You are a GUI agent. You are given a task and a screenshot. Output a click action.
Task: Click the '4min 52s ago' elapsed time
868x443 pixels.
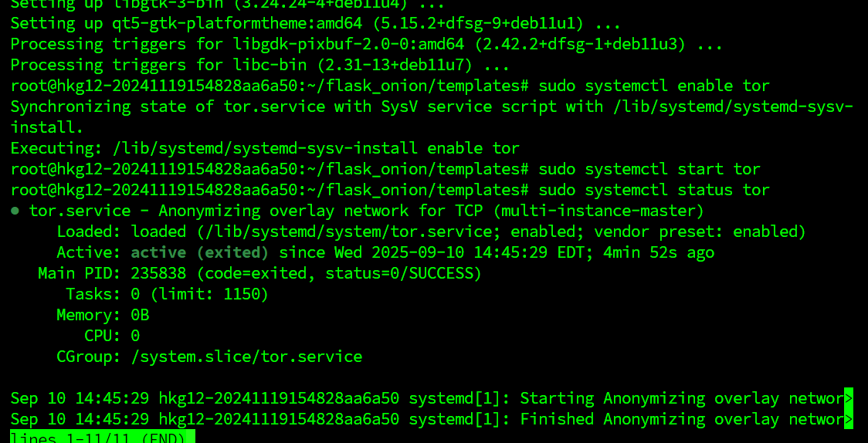(x=659, y=252)
